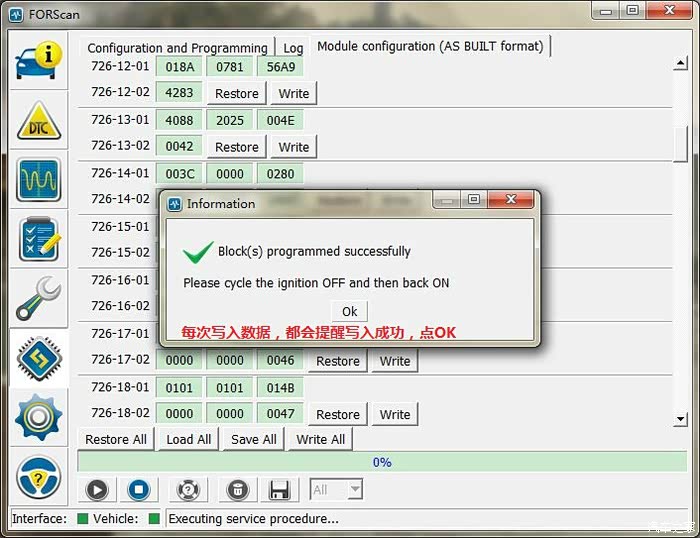Click the scrollbar down arrow

(680, 419)
